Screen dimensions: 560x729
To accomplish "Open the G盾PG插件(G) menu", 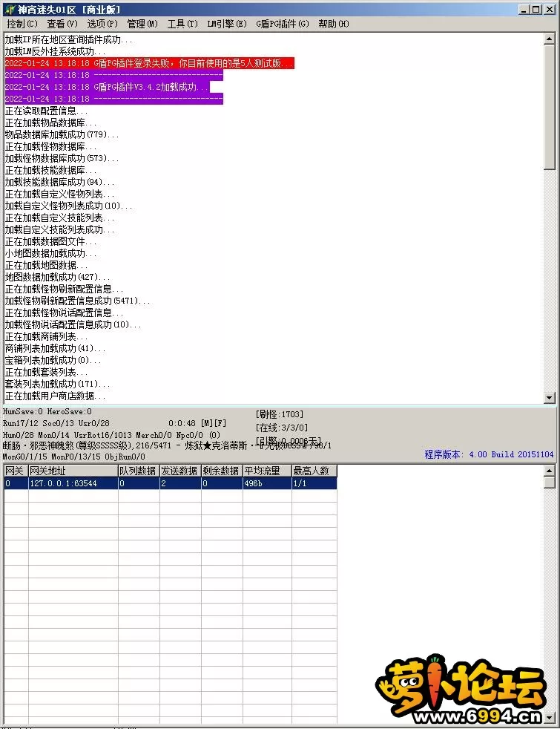I will pos(283,24).
